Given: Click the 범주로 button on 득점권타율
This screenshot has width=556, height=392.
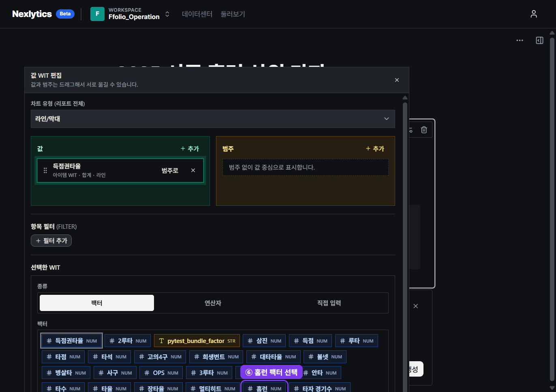Looking at the screenshot, I should [x=170, y=170].
